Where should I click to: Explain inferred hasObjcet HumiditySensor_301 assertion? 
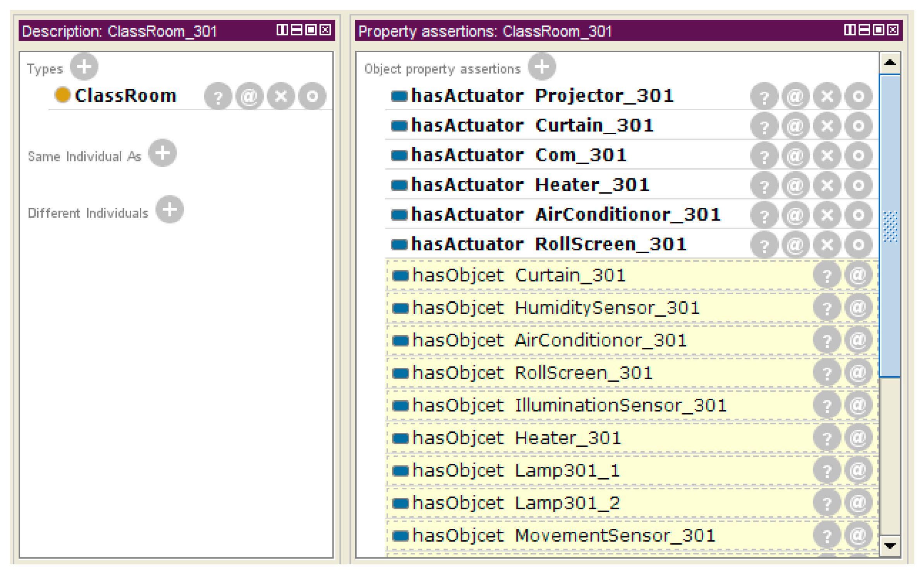click(x=827, y=308)
